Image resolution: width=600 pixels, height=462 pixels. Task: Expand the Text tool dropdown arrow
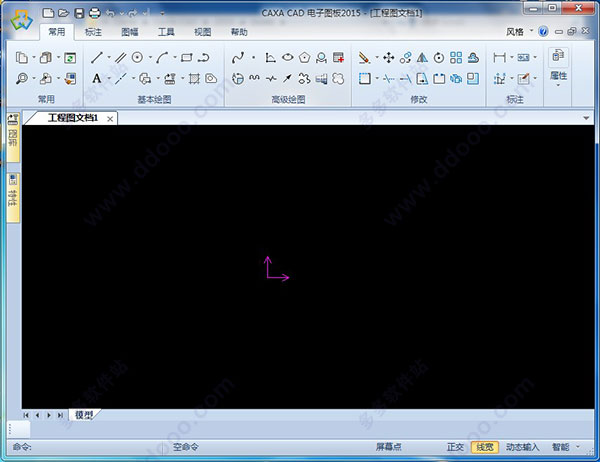109,79
